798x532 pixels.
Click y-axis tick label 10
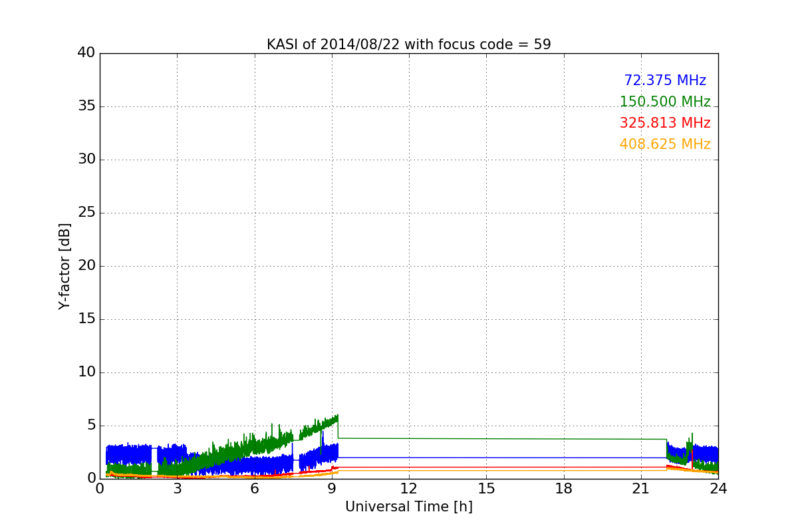coord(86,372)
